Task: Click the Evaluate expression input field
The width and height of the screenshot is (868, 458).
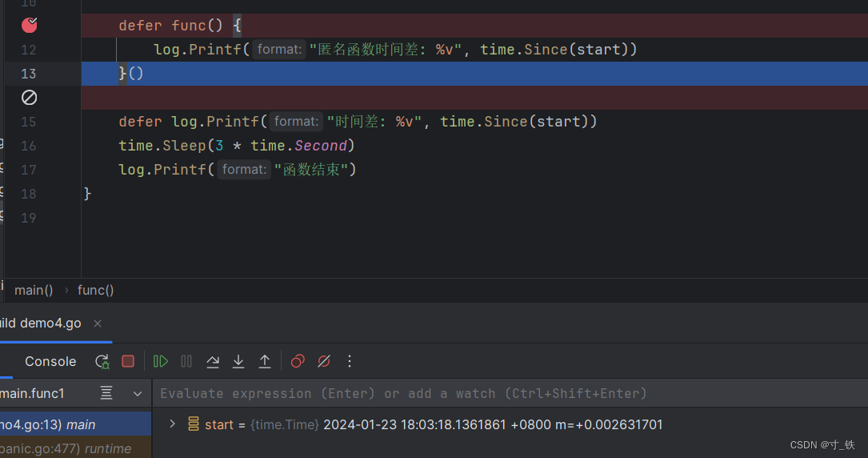Action: point(480,394)
